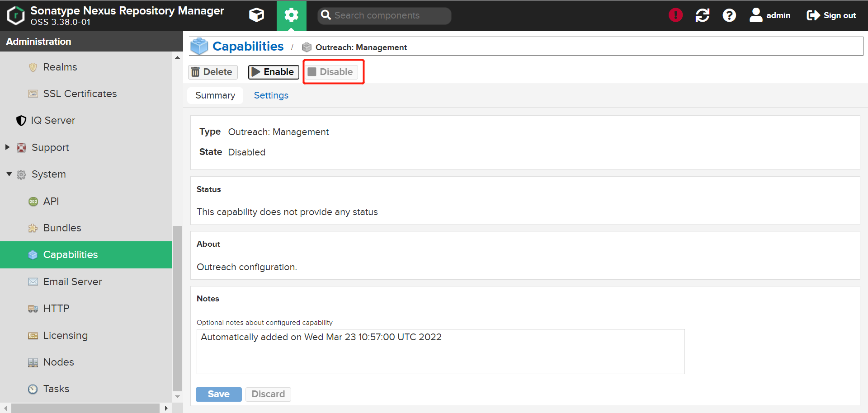868x413 pixels.
Task: Open API in the sidebar
Action: pyautogui.click(x=51, y=201)
